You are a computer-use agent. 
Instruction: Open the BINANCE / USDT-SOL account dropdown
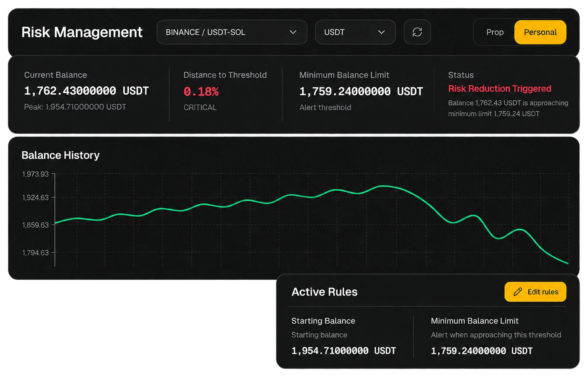232,32
